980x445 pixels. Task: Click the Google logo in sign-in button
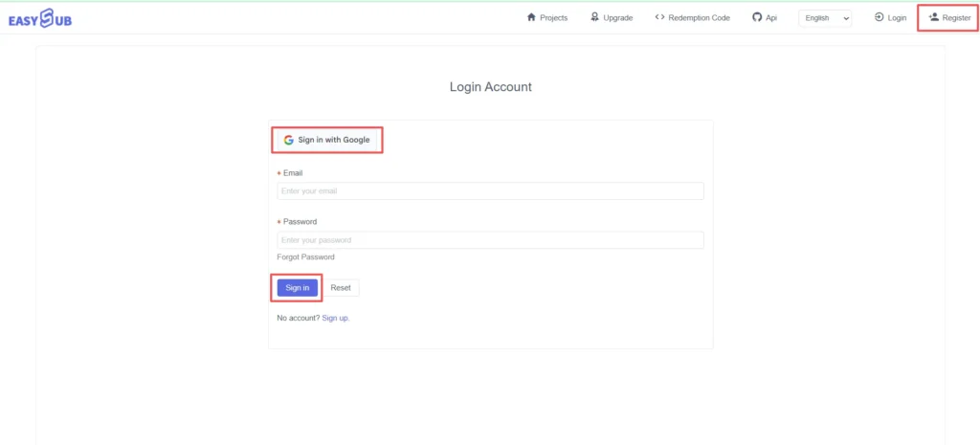pos(288,140)
